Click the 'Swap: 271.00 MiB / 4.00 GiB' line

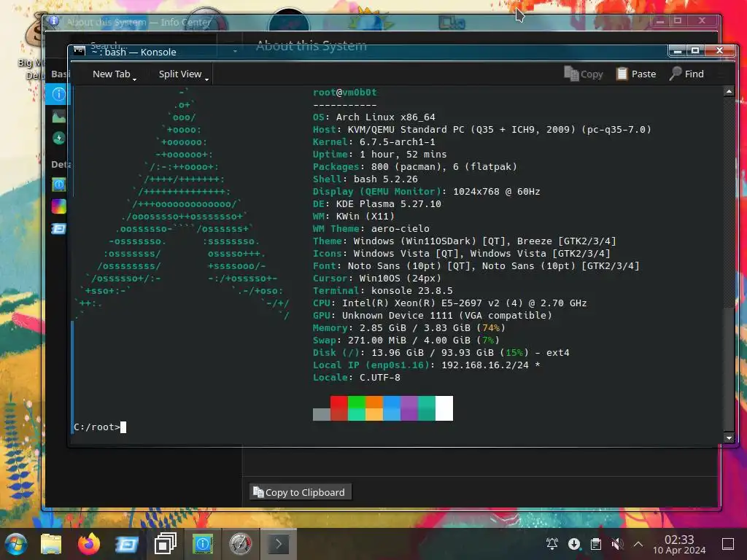pyautogui.click(x=406, y=340)
